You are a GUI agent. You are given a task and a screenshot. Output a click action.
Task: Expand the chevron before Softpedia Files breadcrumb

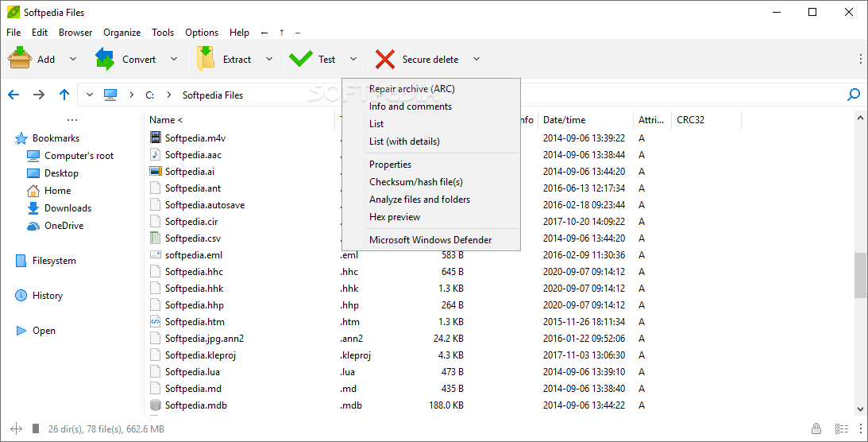(x=169, y=95)
